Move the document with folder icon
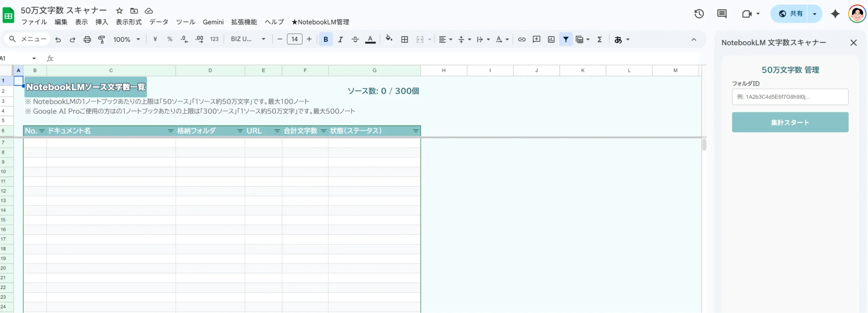 click(134, 11)
